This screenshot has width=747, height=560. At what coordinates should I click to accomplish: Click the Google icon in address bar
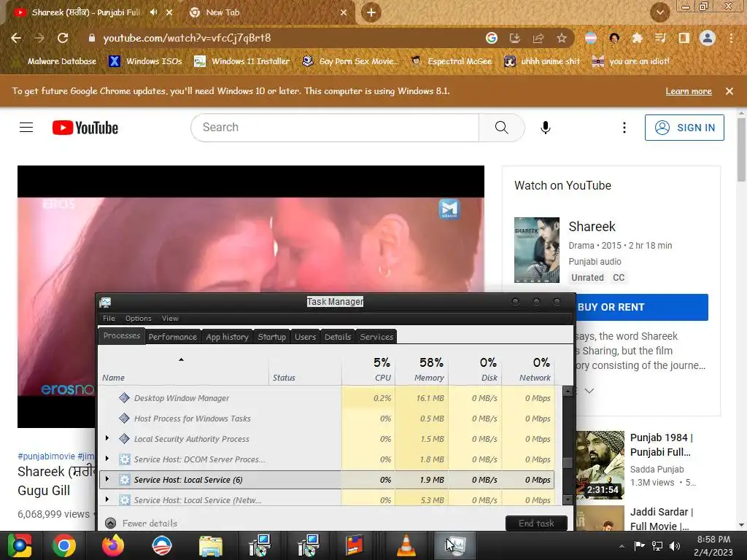coord(492,38)
